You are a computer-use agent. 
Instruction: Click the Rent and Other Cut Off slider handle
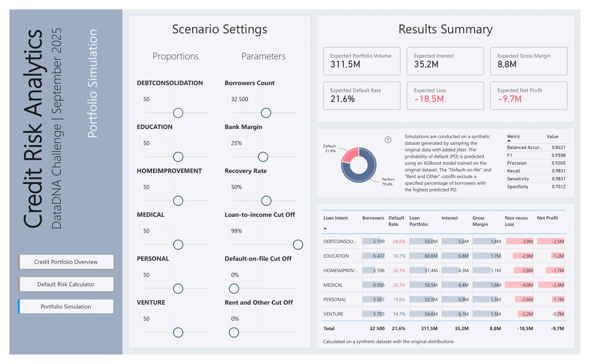[234, 332]
